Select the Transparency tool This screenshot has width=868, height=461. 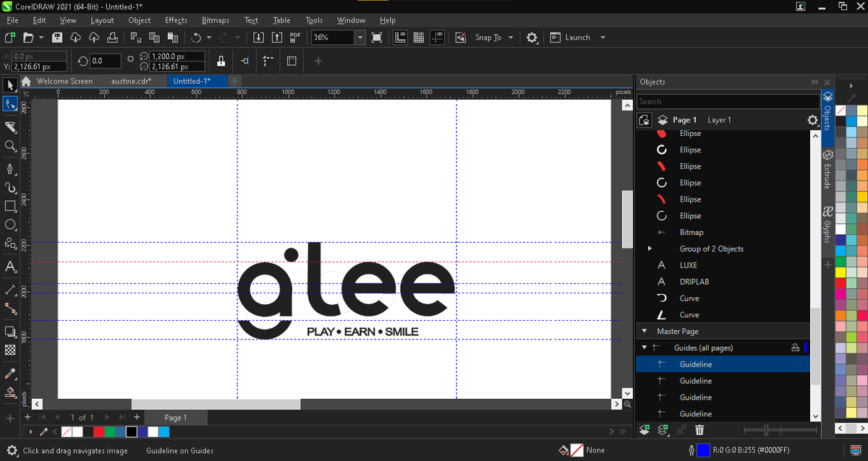[10, 350]
